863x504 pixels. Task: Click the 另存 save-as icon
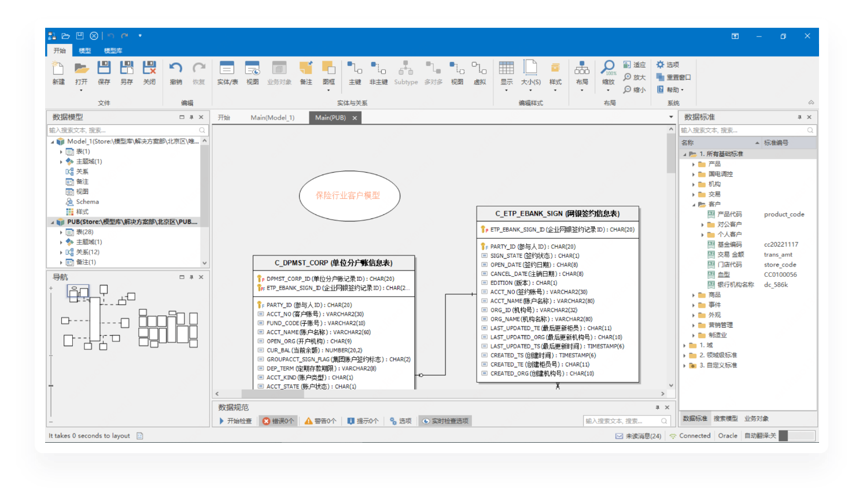127,68
